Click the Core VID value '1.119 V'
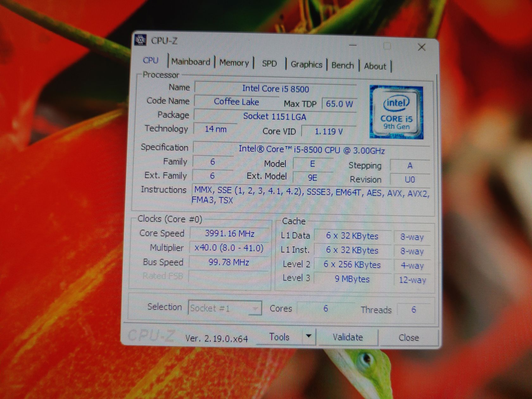 coord(329,131)
